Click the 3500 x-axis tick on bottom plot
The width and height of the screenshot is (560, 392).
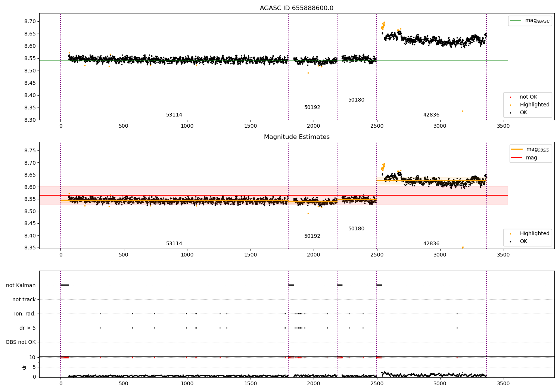[503, 384]
